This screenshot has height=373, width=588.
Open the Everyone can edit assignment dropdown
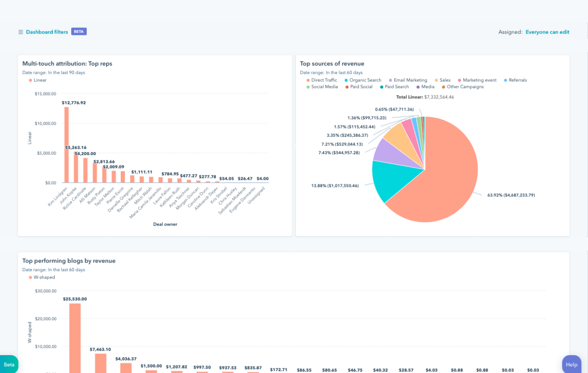[548, 32]
